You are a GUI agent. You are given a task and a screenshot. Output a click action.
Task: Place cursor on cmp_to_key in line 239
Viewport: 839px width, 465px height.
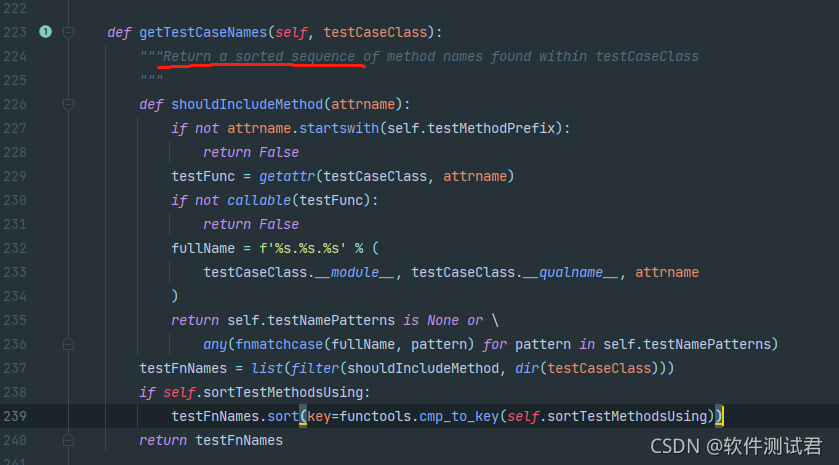pos(459,416)
